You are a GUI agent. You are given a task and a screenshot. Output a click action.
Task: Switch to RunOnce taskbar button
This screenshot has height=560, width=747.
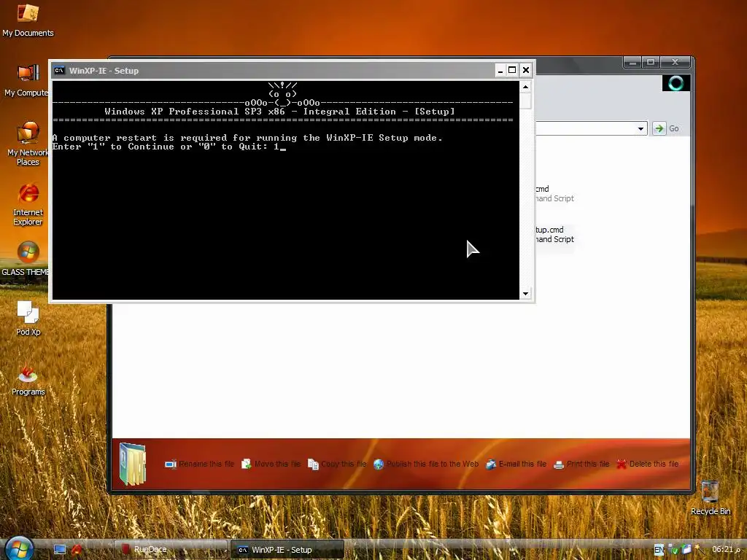171,549
